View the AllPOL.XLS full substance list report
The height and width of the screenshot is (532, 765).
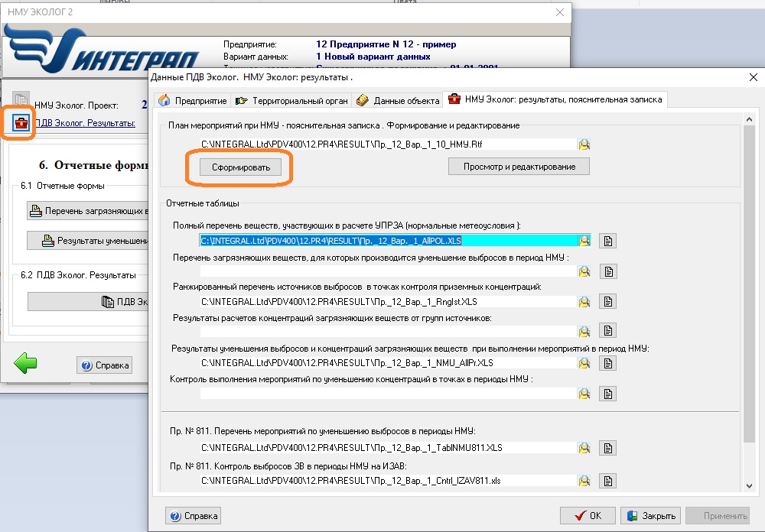[607, 241]
